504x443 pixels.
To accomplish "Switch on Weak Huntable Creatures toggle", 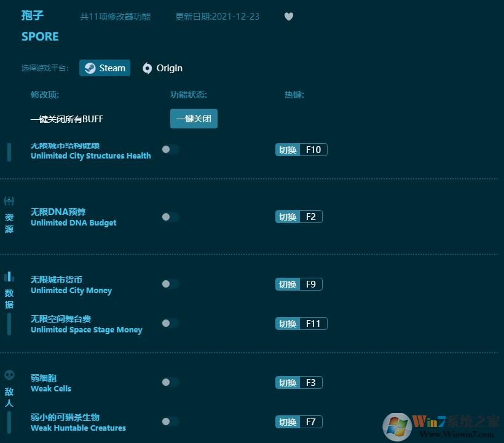I will click(x=170, y=421).
